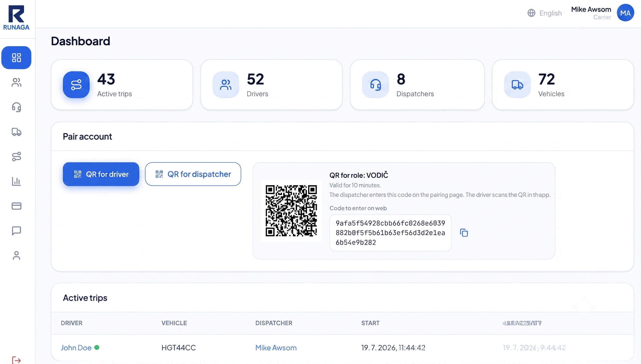Click the 72 Vehicles card
This screenshot has height=364, width=641.
pyautogui.click(x=563, y=85)
